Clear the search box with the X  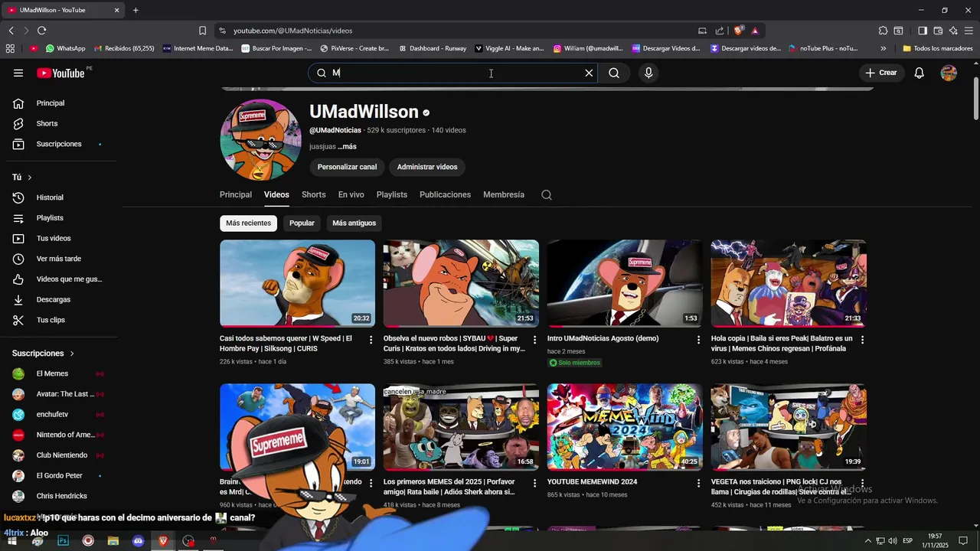[x=589, y=73]
